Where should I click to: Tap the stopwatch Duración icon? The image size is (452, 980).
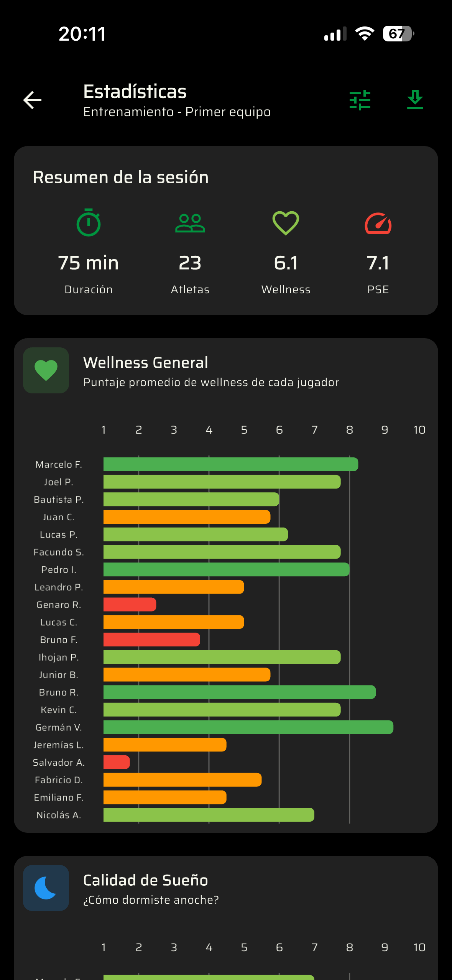(x=89, y=223)
